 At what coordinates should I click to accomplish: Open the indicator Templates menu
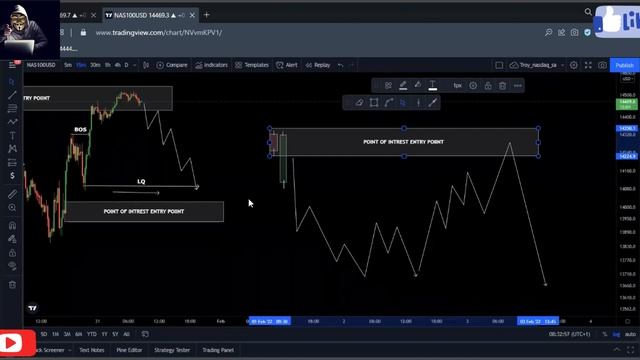(252, 65)
